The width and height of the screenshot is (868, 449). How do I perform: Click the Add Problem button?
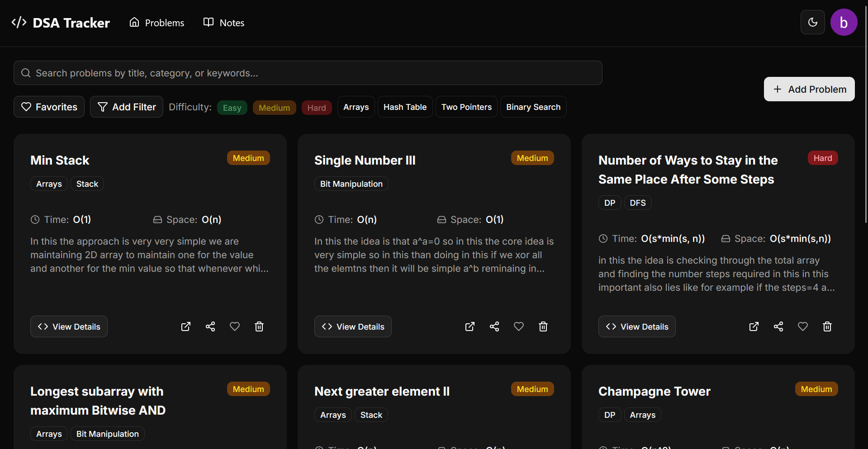809,89
